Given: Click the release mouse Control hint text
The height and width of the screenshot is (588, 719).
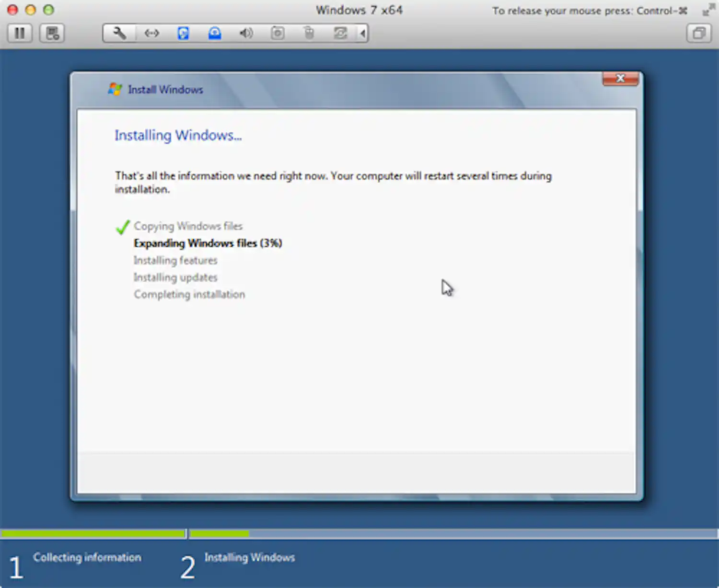Looking at the screenshot, I should [590, 11].
